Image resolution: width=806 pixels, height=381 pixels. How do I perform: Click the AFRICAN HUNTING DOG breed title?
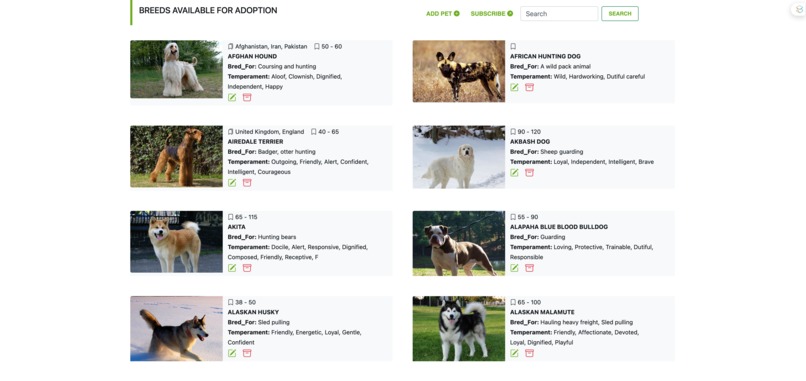[x=545, y=57]
